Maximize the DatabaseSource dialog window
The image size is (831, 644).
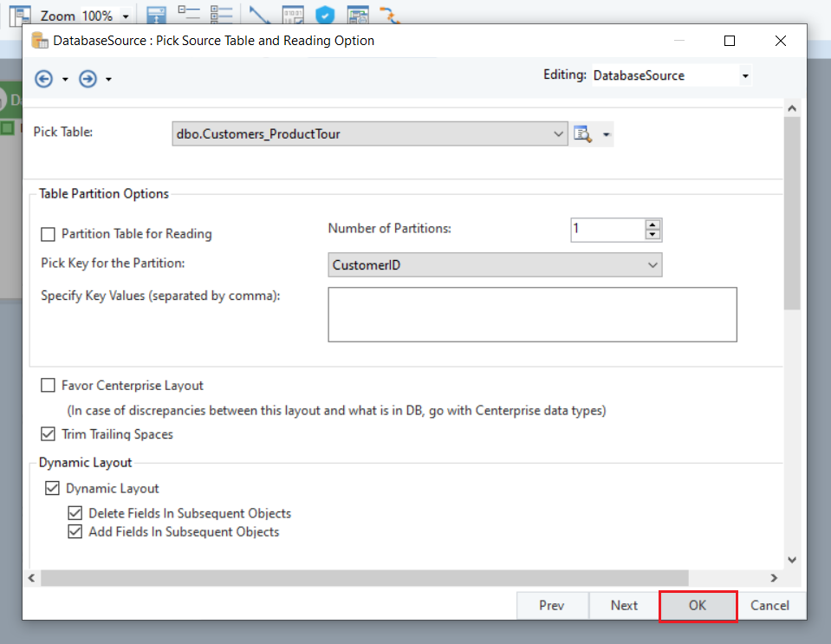click(730, 41)
